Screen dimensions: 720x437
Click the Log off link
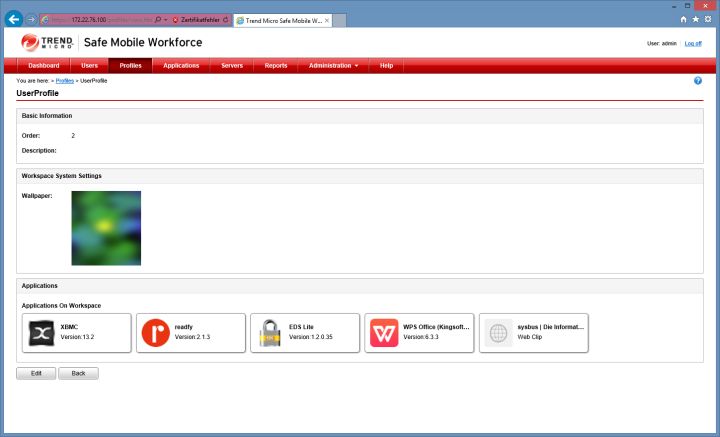pyautogui.click(x=693, y=43)
